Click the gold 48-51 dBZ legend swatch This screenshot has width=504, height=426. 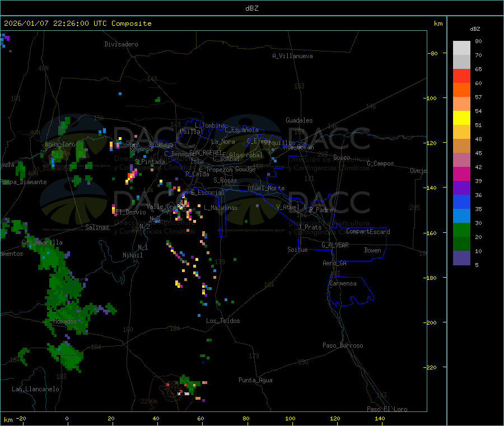(461, 132)
